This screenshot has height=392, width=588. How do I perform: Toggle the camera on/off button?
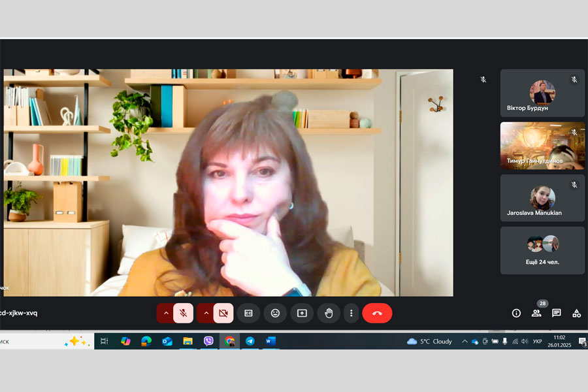(223, 313)
